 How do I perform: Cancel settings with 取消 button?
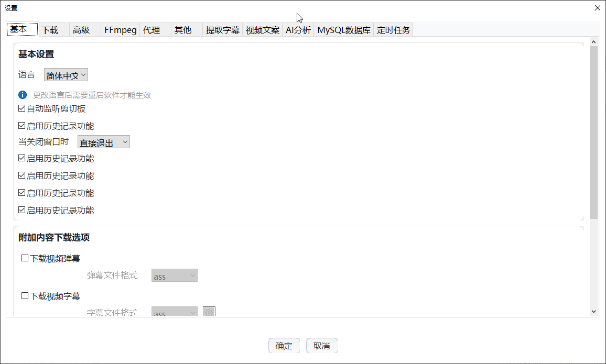(x=321, y=345)
